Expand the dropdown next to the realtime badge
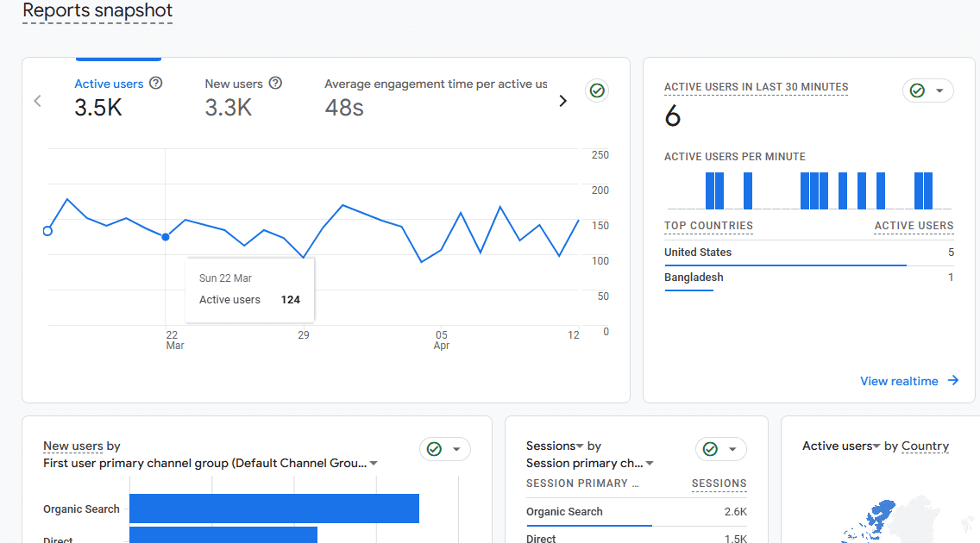 pyautogui.click(x=939, y=90)
